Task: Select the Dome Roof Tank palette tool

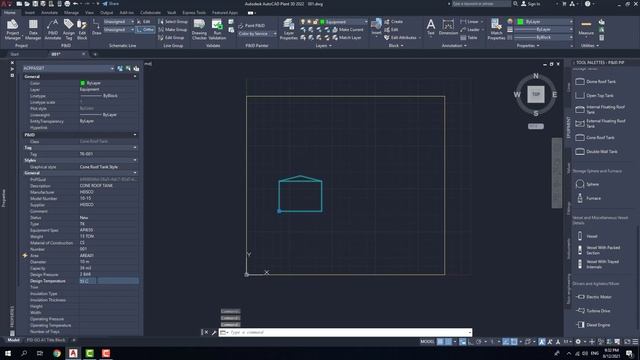Action: click(596, 82)
